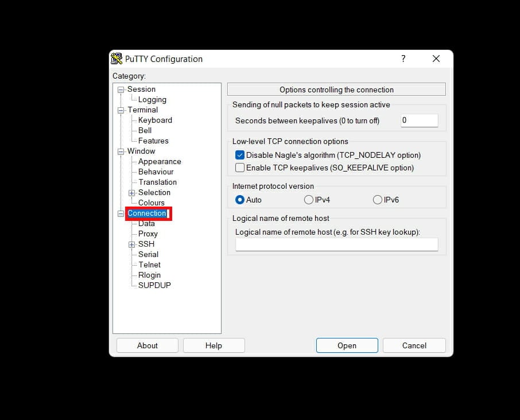Open the Selection category
Viewport: 520px width, 420px height.
pos(154,192)
